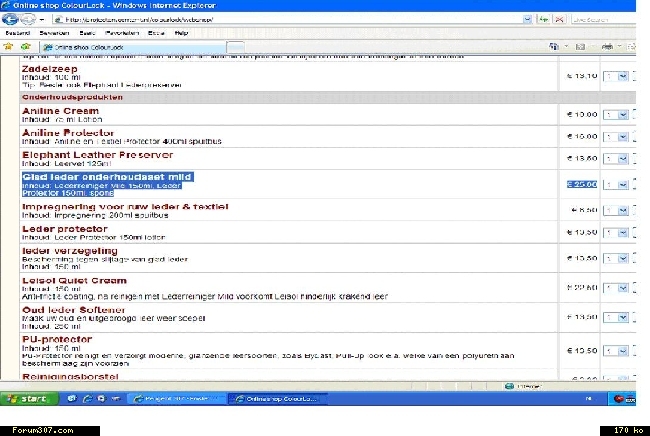
Task: Open quantity dropdown for Oud leder Softener
Action: [x=623, y=316]
